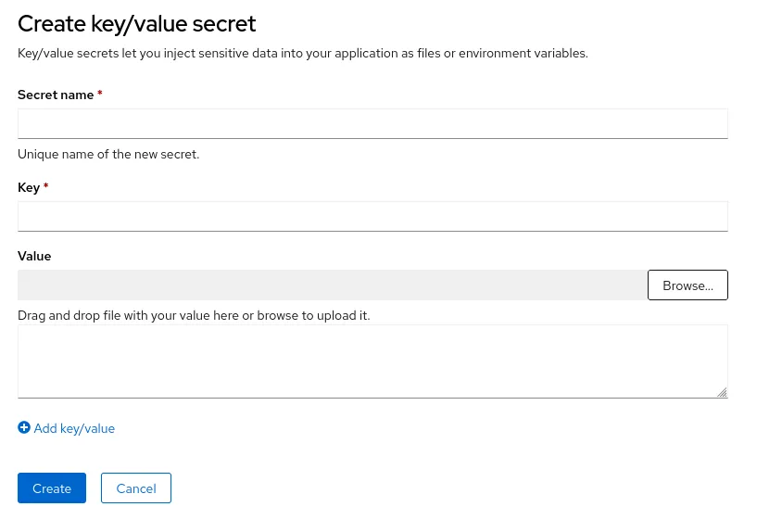Click the plus icon beside Add key/value
782x532 pixels.
pyautogui.click(x=24, y=428)
